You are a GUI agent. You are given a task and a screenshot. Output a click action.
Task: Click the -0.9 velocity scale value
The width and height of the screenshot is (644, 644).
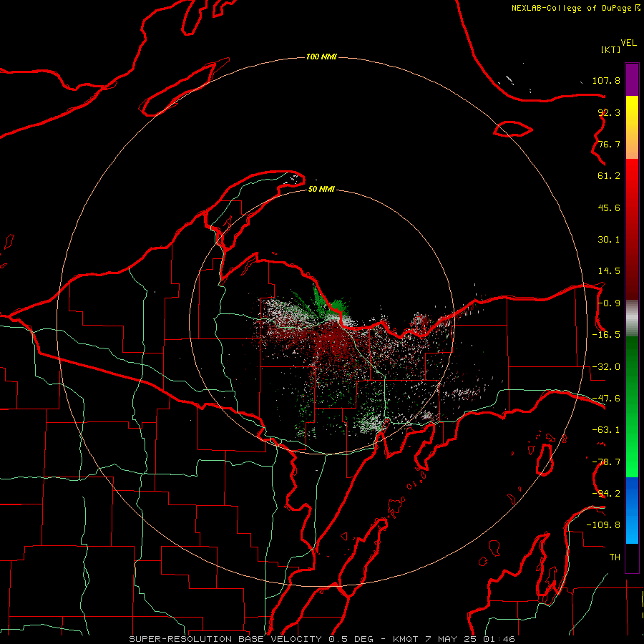(609, 303)
